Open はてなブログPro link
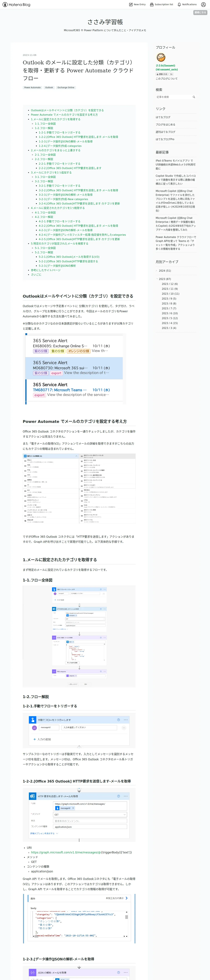The height and width of the screenshot is (980, 210). (165, 139)
